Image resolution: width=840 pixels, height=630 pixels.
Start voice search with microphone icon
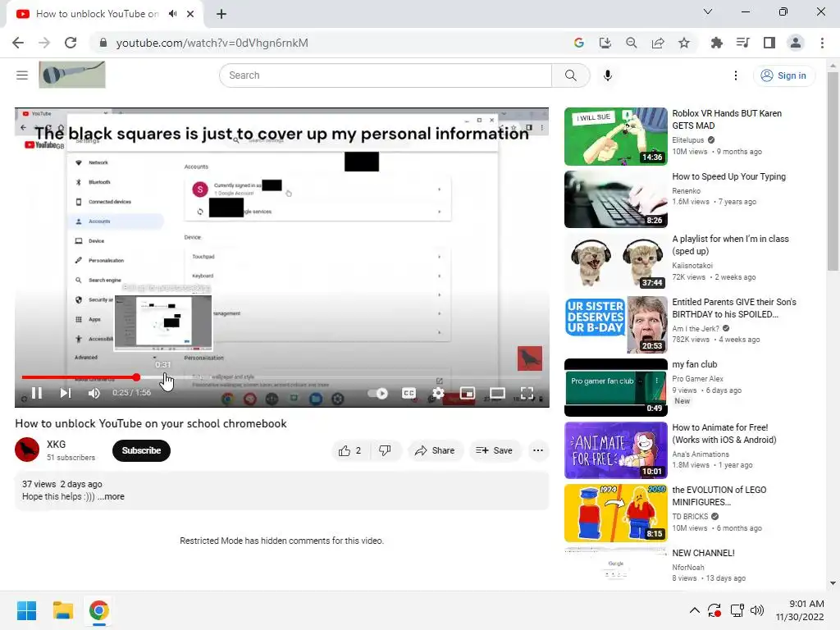pyautogui.click(x=608, y=75)
